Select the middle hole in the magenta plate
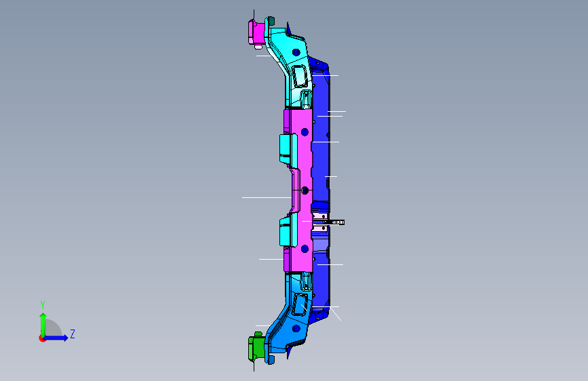The height and width of the screenshot is (381, 588). coord(305,190)
